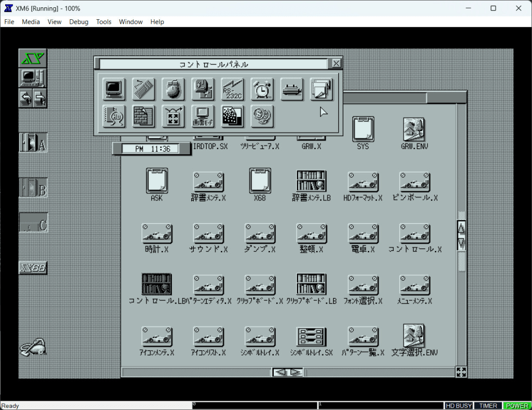Open the mouse settings icon
The width and height of the screenshot is (532, 410).
point(173,89)
